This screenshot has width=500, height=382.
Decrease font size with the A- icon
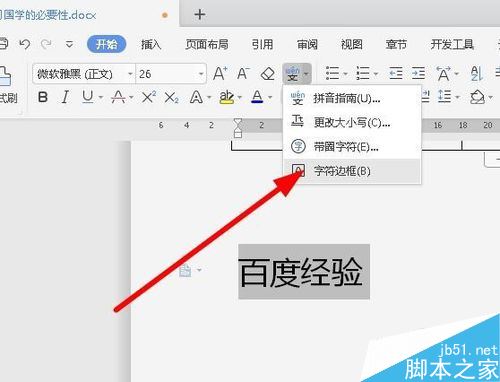tap(243, 73)
